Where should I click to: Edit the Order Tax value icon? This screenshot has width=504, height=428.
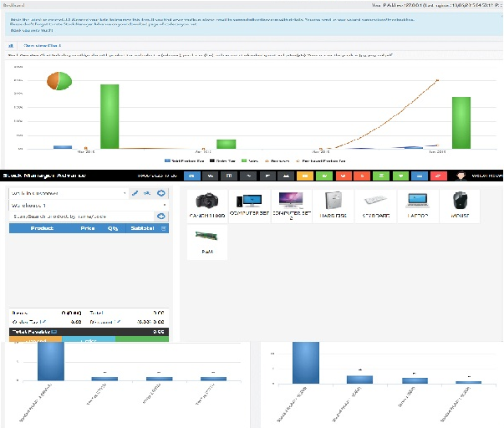coord(43,321)
